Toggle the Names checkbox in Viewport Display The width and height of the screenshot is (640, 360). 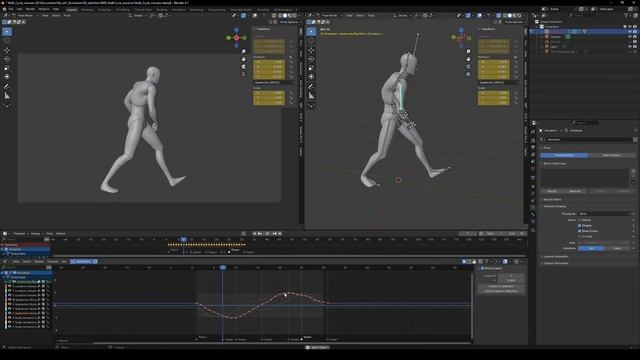(580, 220)
